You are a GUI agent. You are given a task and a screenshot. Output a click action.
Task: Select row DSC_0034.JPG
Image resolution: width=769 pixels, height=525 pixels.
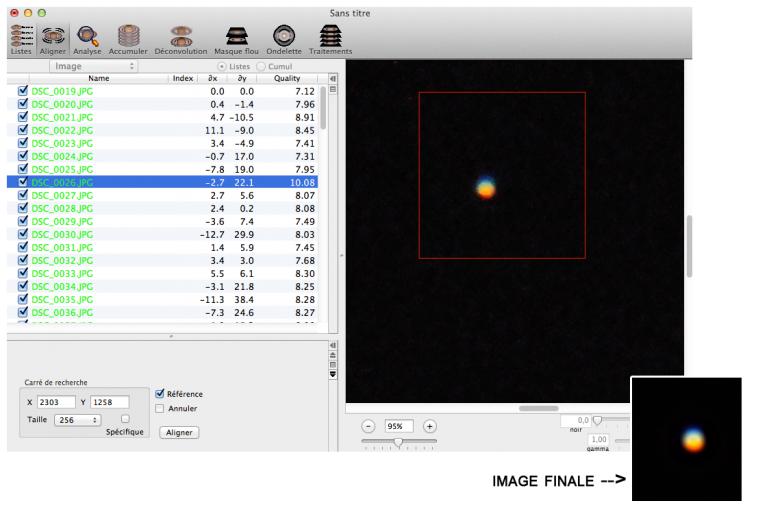(162, 286)
